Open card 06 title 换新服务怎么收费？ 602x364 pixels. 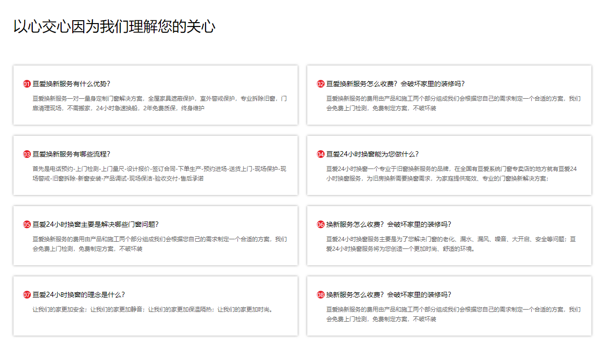coord(389,224)
